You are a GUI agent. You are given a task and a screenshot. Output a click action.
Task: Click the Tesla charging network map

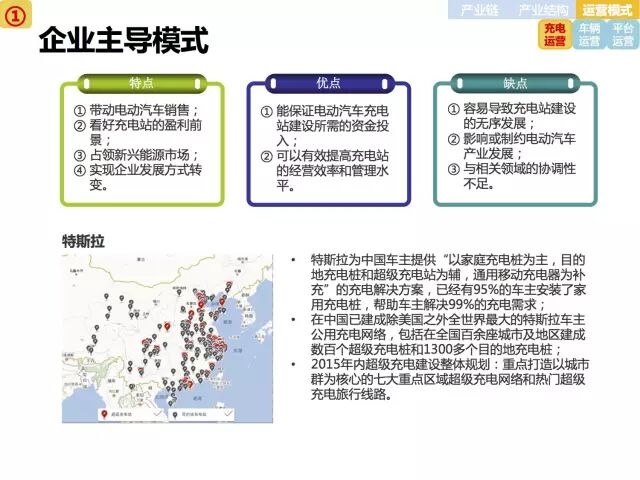coord(167,339)
